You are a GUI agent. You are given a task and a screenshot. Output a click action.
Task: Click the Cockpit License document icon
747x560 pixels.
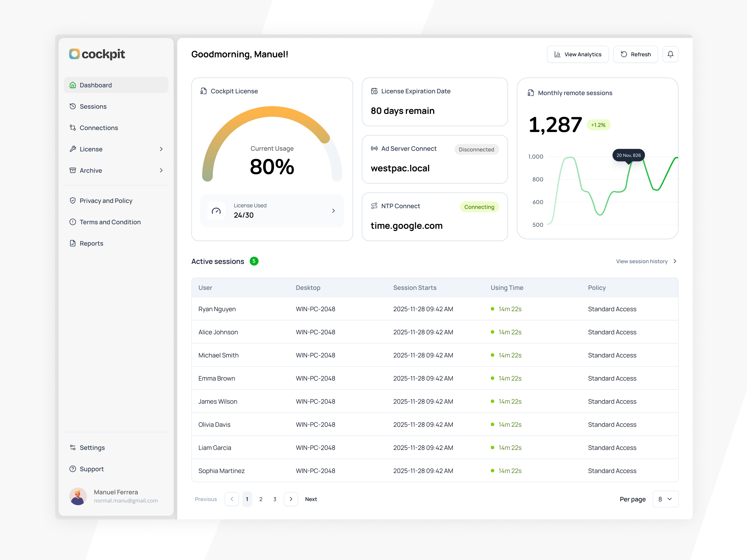[x=203, y=91]
